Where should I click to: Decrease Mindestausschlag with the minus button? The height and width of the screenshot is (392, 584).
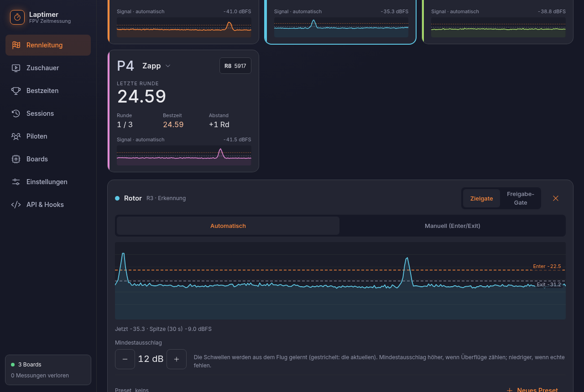pyautogui.click(x=125, y=359)
